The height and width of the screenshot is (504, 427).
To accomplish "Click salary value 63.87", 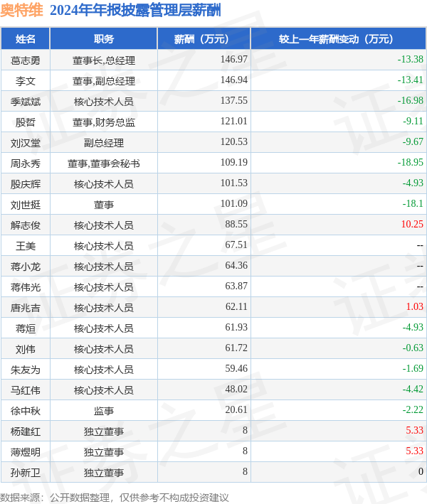I will coord(236,286).
